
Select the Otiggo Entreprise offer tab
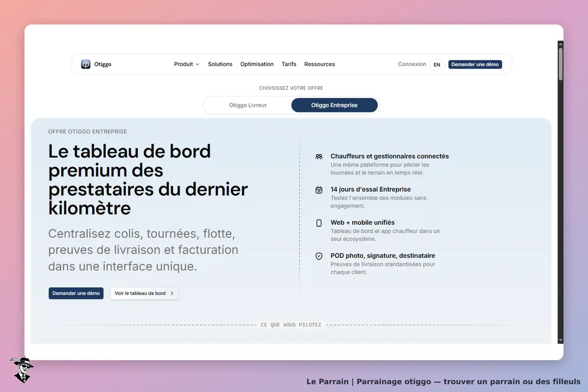(x=334, y=105)
